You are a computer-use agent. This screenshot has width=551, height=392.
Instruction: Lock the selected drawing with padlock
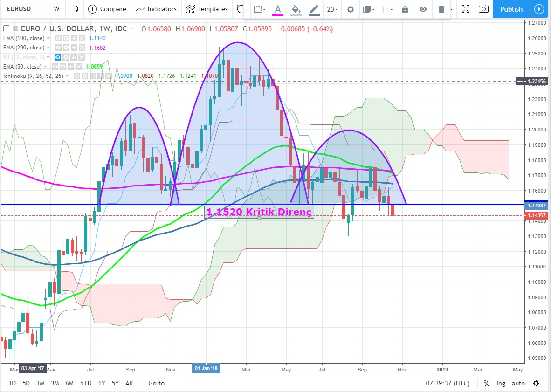click(x=405, y=9)
